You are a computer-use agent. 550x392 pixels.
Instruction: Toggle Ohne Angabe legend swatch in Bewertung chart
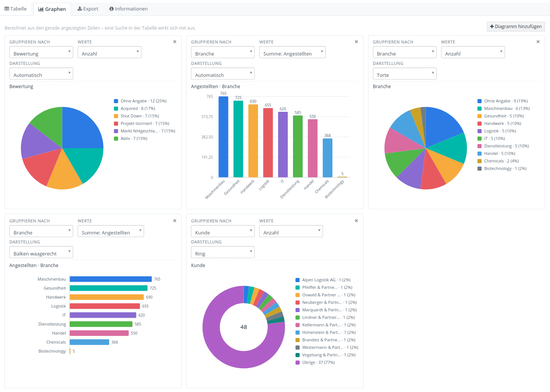point(116,101)
